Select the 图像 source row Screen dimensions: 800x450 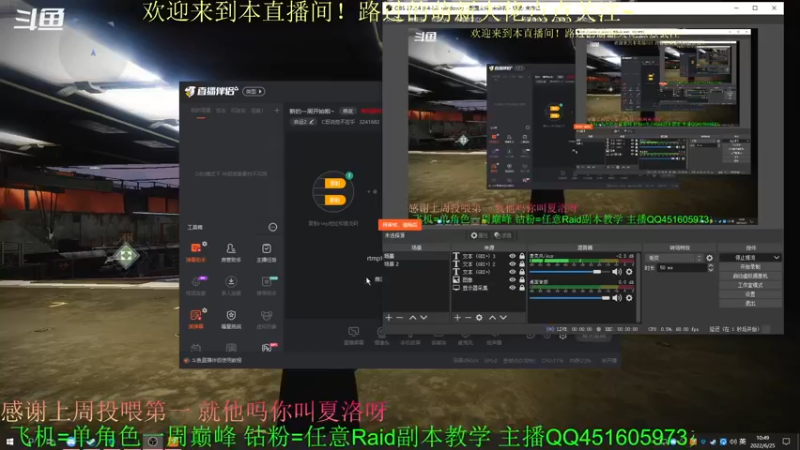click(x=489, y=280)
